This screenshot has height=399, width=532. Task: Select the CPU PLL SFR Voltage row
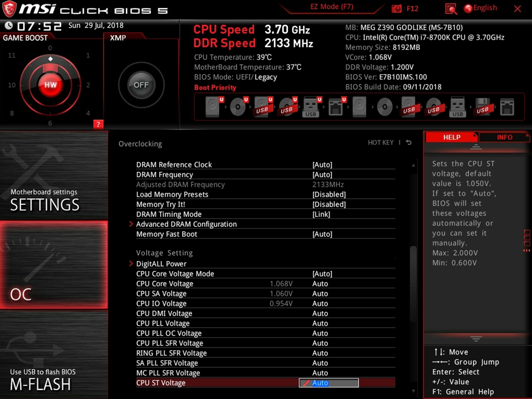click(x=266, y=343)
